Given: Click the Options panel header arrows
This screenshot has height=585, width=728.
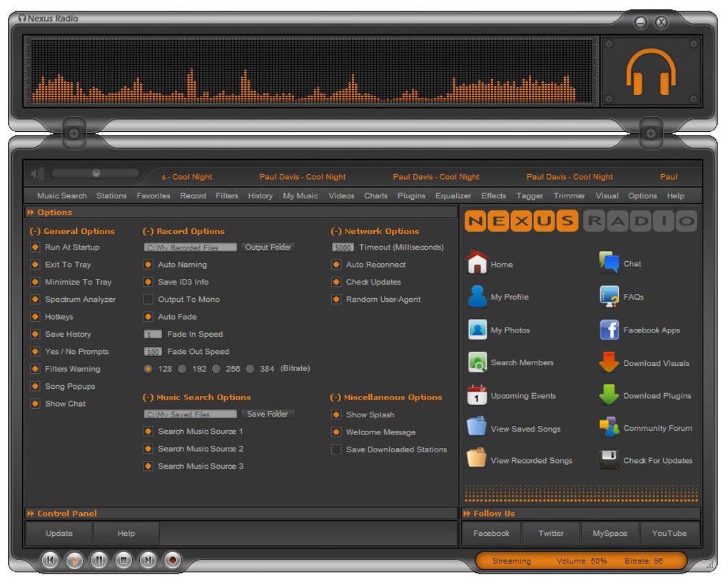Looking at the screenshot, I should click(31, 212).
